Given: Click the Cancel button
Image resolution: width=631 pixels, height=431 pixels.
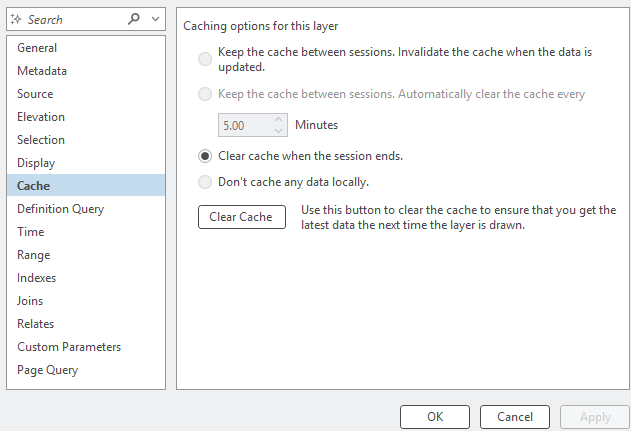Looking at the screenshot, I should pos(515,417).
